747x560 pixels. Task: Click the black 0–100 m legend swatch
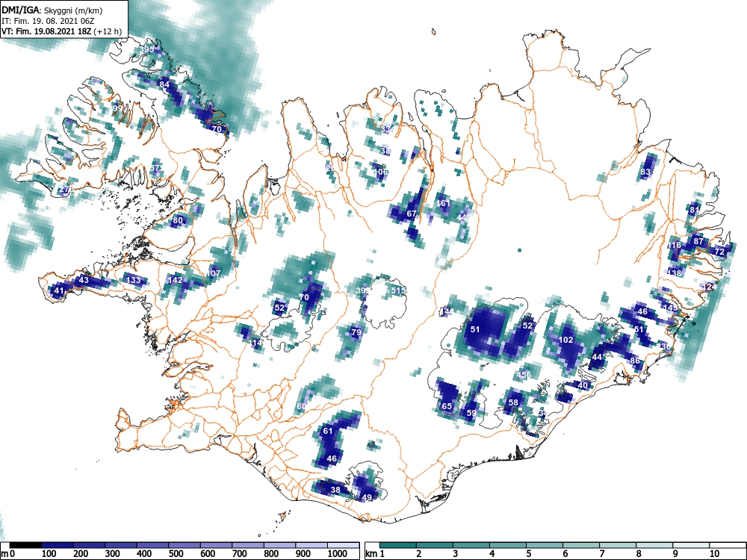pyautogui.click(x=25, y=545)
